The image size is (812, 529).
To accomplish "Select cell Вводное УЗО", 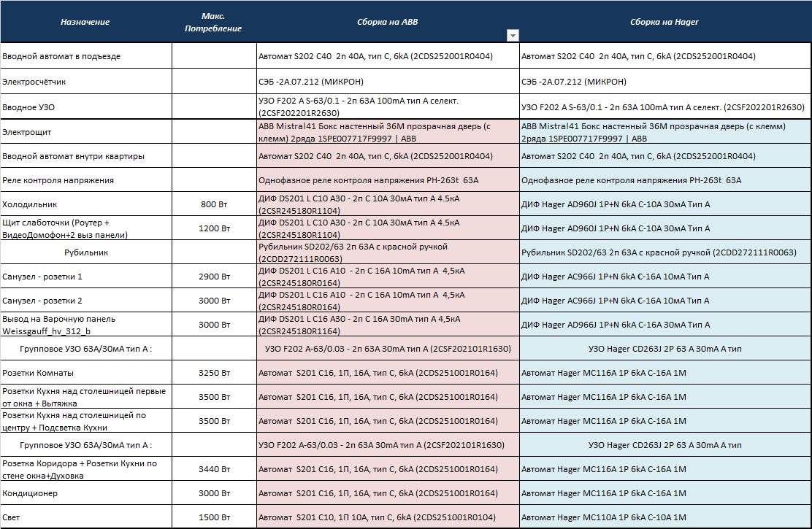I will [x=86, y=107].
